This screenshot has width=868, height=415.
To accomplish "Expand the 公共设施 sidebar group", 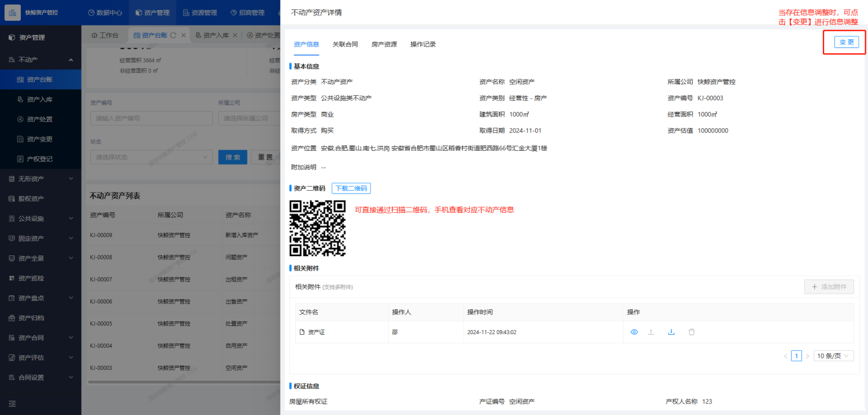I will [x=41, y=218].
